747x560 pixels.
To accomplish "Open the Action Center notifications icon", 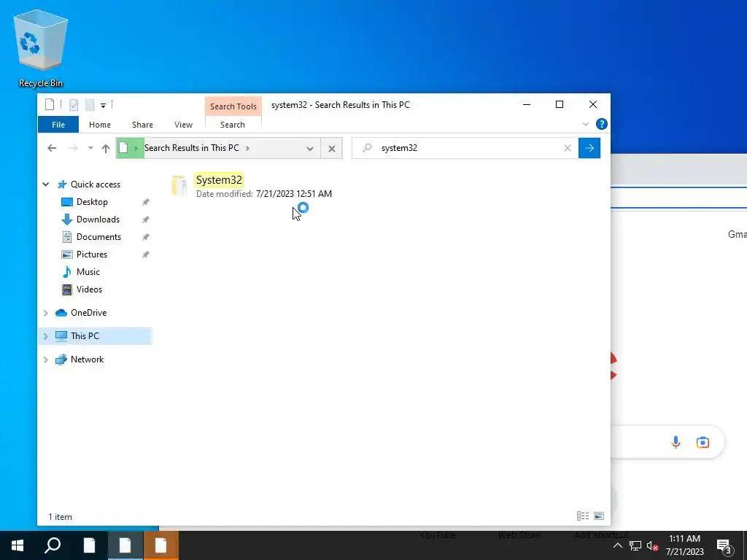I will (724, 545).
